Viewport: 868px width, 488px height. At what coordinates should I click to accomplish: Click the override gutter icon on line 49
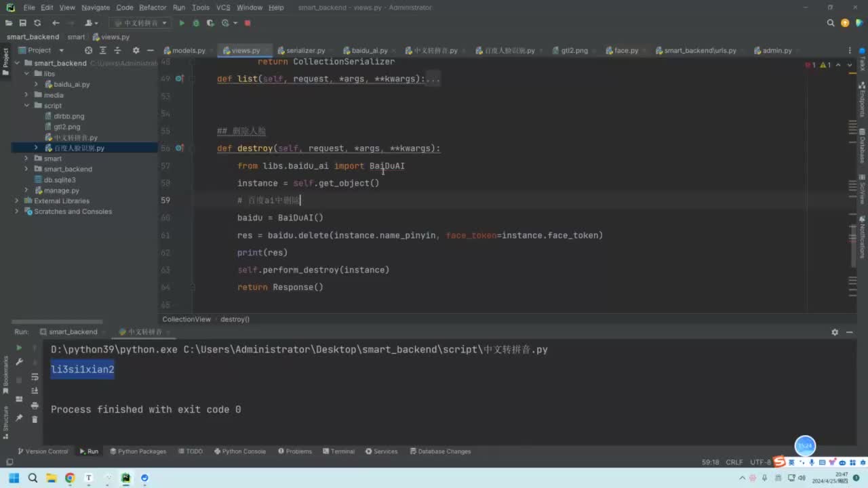click(180, 79)
